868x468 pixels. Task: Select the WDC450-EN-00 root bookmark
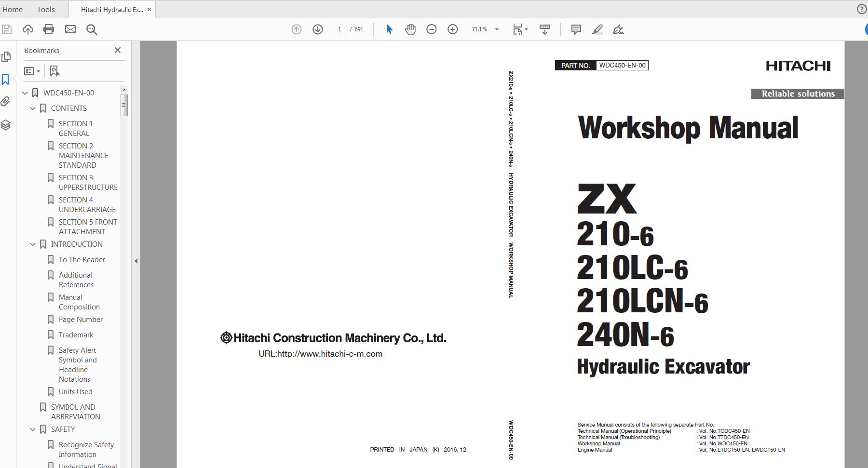[x=68, y=93]
